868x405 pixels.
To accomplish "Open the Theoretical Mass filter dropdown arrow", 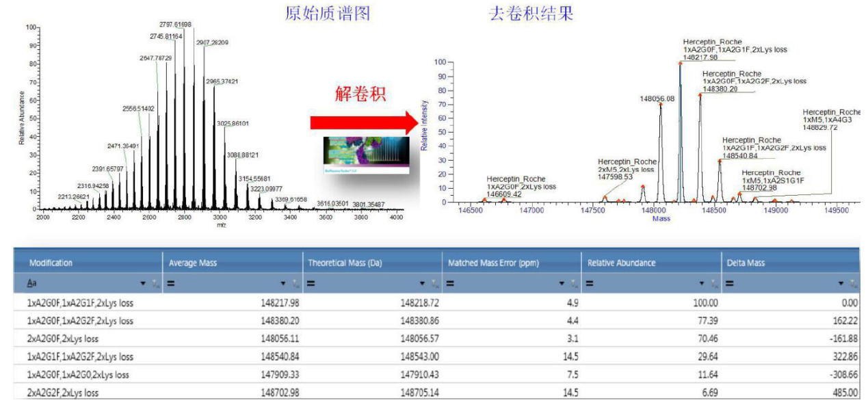I will click(423, 283).
